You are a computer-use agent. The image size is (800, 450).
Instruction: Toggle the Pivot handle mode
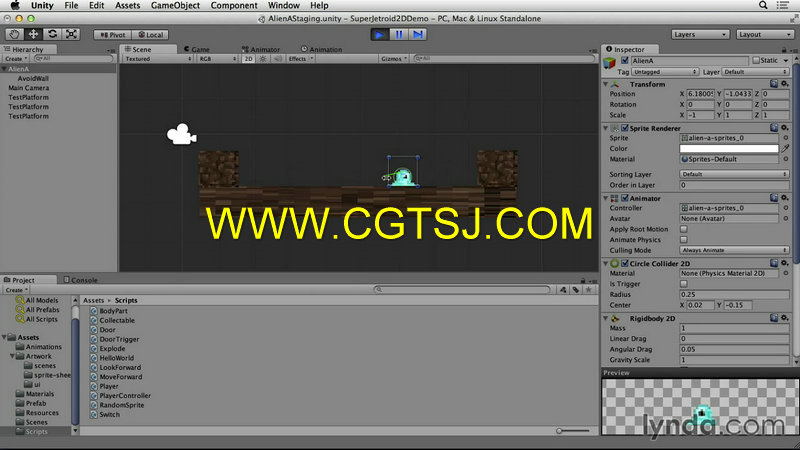click(113, 35)
